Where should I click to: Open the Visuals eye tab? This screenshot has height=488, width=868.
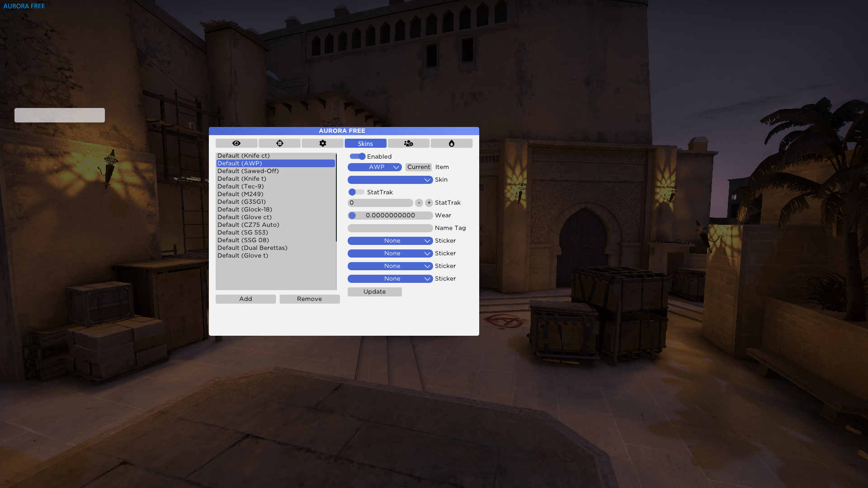coord(236,143)
